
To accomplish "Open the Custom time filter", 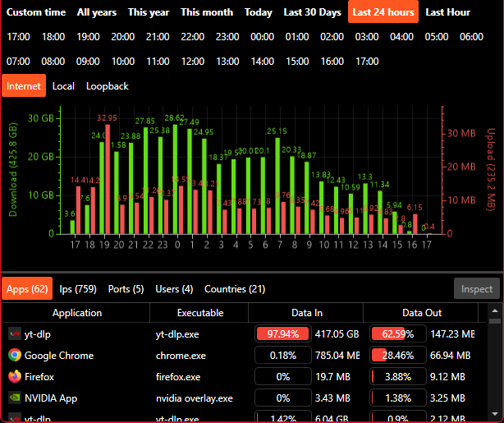I will [36, 12].
